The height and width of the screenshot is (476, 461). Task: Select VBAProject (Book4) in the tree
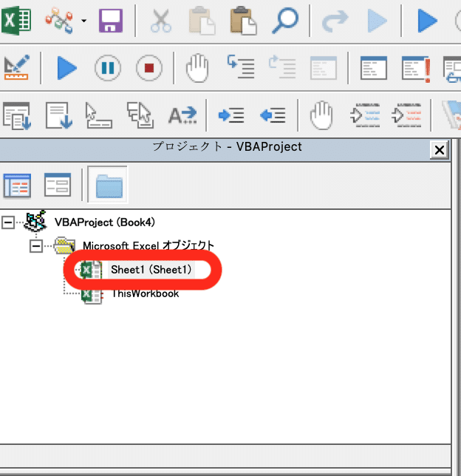pyautogui.click(x=105, y=222)
